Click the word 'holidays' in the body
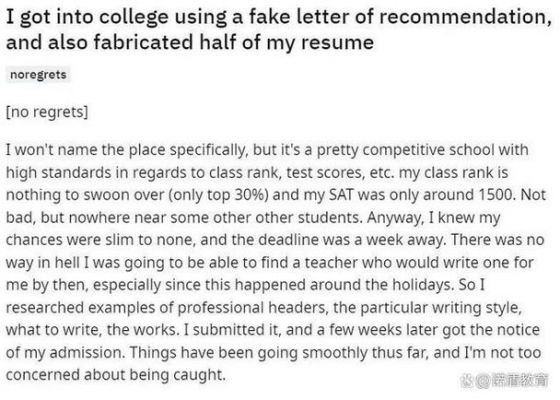This screenshot has width=560, height=400. (422, 285)
